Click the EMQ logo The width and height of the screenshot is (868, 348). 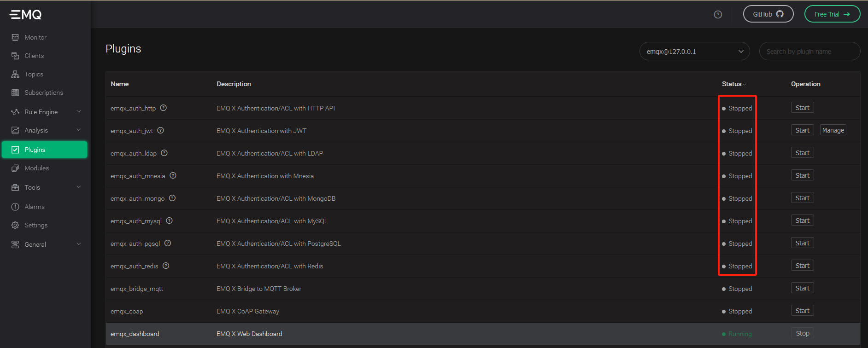click(x=26, y=15)
